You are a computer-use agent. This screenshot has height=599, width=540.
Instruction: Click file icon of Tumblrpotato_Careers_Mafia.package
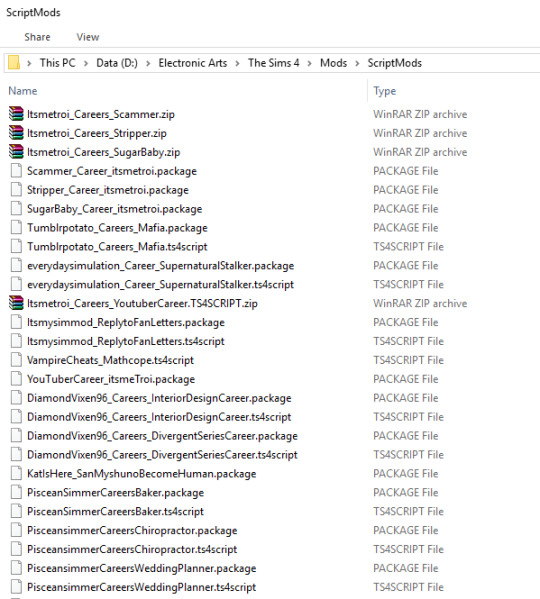click(16, 227)
